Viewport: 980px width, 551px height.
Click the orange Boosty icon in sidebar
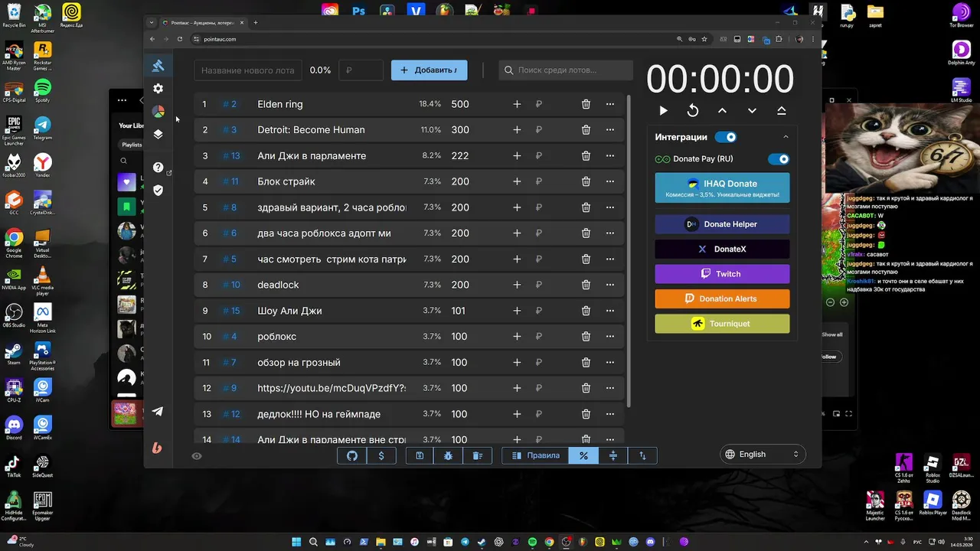[157, 448]
